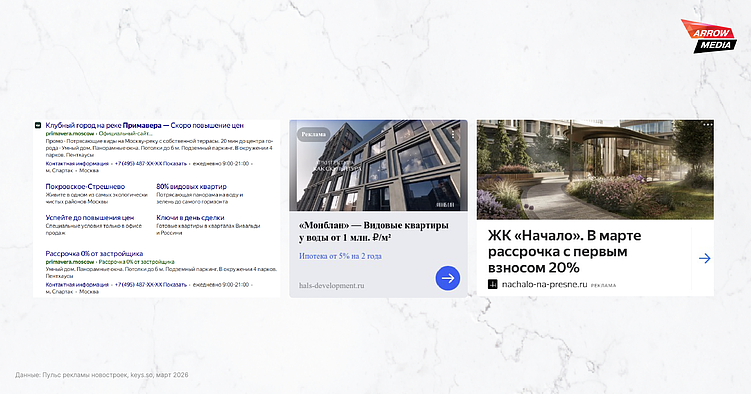Open the Primavera ad headline link

145,125
